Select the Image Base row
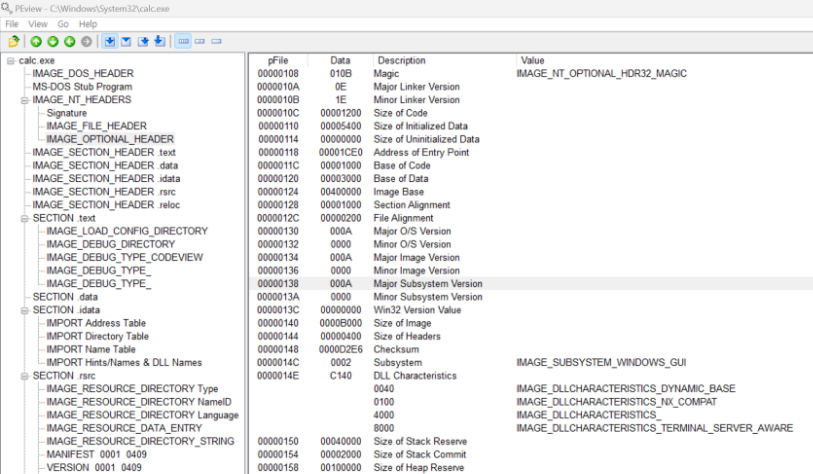 [x=531, y=192]
